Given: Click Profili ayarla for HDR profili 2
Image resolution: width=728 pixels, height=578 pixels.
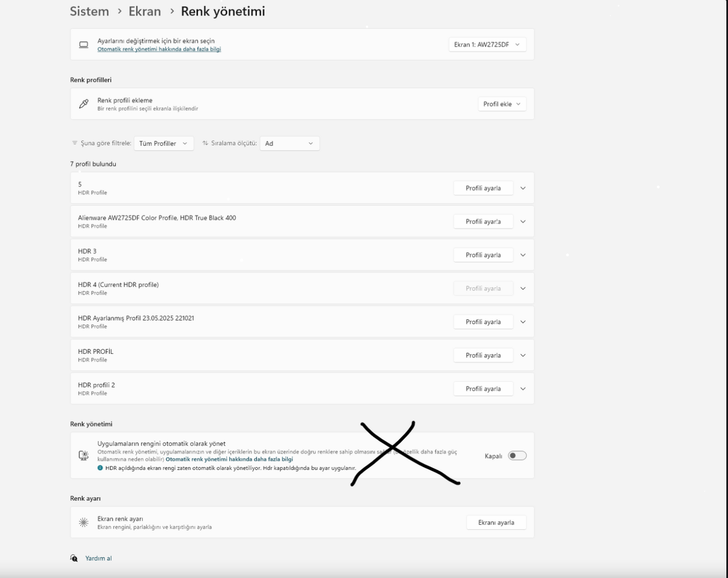Looking at the screenshot, I should click(x=483, y=389).
